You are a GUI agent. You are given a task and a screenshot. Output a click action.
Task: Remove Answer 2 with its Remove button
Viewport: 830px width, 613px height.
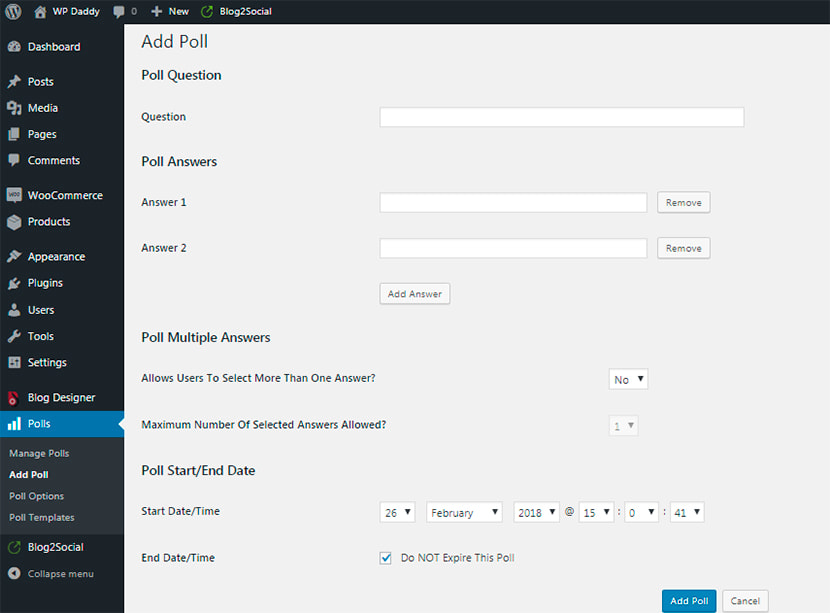(683, 248)
